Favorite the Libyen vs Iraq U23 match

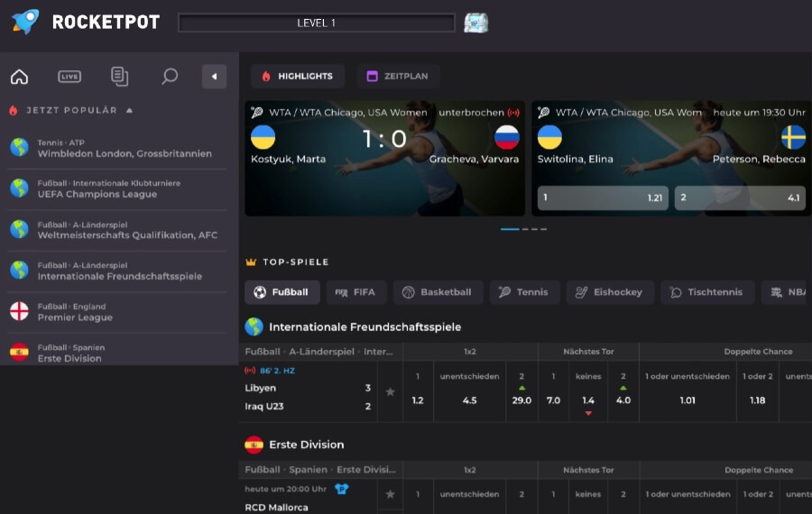click(391, 392)
